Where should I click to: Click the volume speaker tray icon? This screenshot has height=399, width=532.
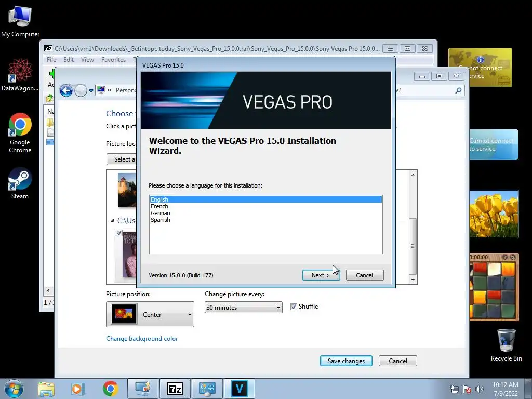pyautogui.click(x=480, y=389)
